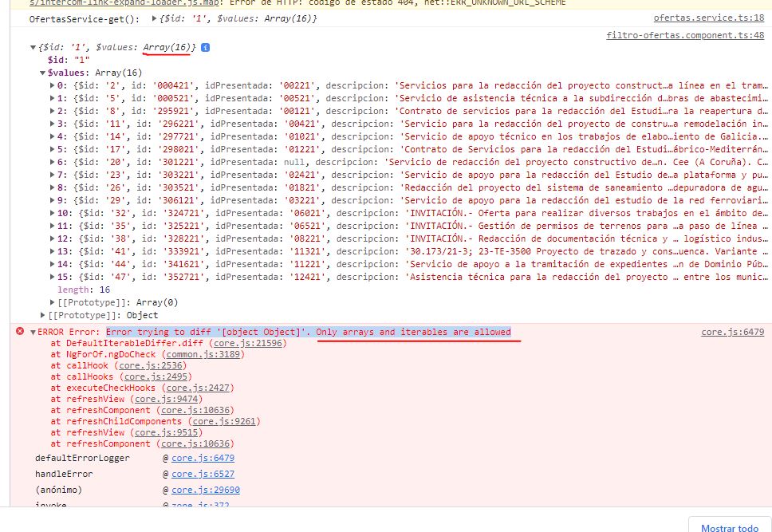Expand array item 9 with id '306121'
Viewport: 772px width, 532px height.
pos(52,201)
